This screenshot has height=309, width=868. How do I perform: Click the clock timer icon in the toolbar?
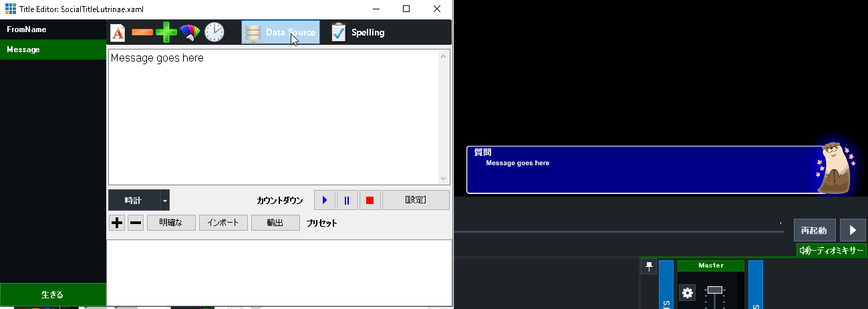214,32
